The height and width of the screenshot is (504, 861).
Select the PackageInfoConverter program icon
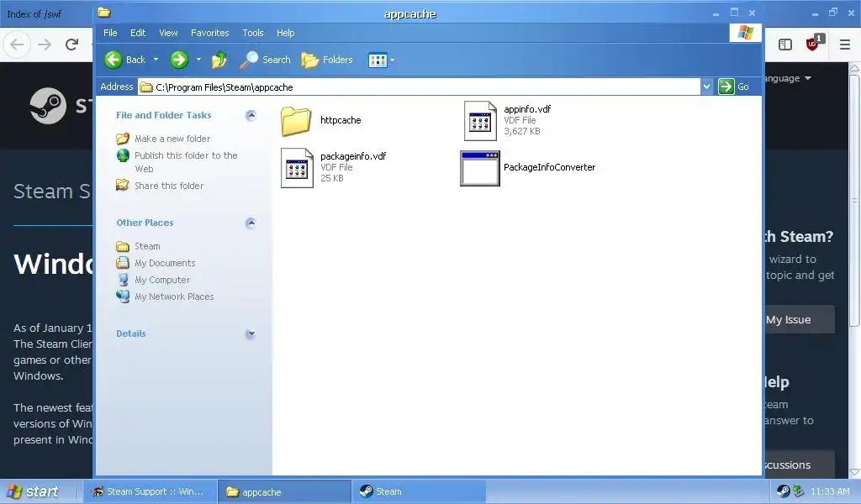[x=480, y=168]
